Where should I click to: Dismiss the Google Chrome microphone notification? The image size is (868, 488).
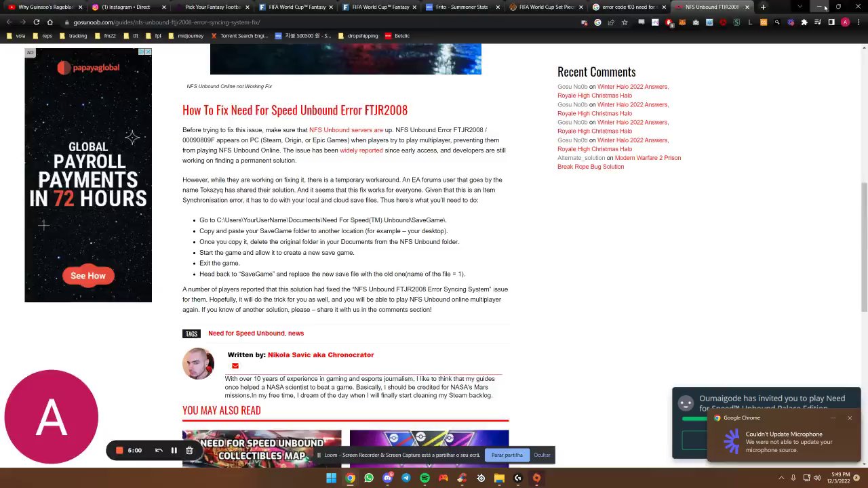849,418
